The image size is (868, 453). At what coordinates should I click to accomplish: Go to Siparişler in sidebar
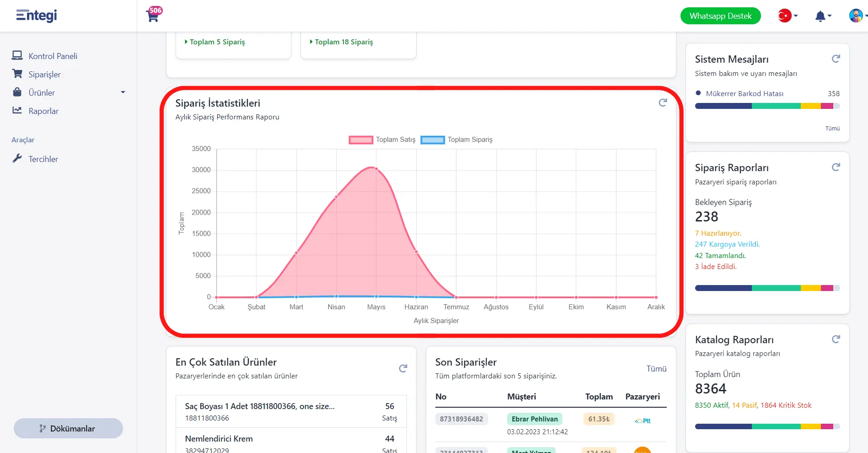[x=44, y=75]
